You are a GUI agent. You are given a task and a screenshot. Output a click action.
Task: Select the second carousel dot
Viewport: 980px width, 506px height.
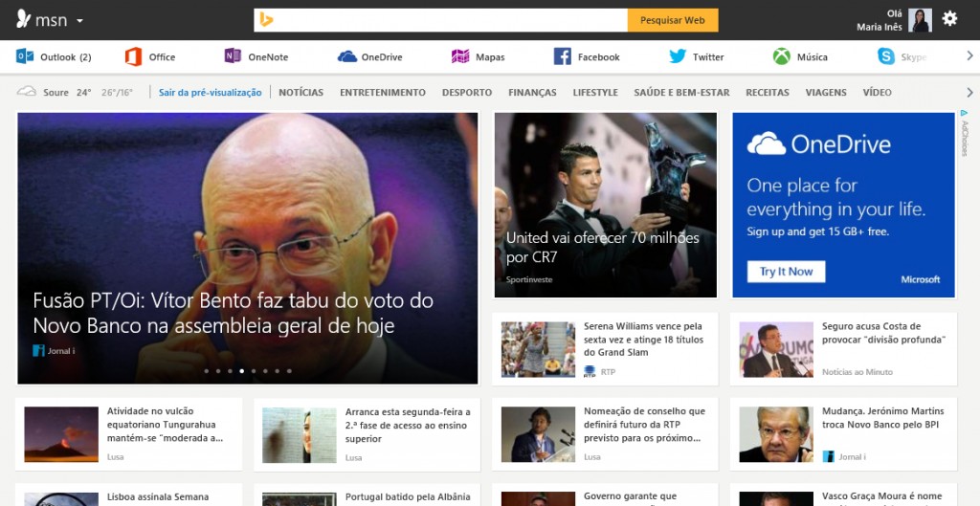click(218, 371)
